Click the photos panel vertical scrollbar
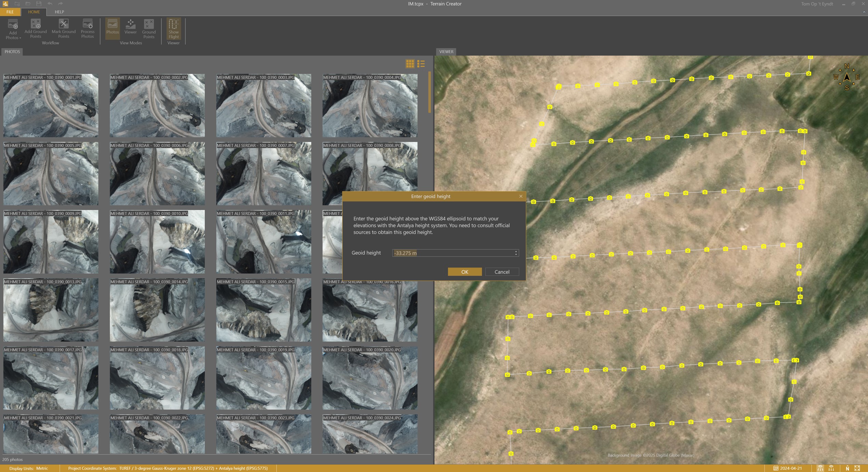868x472 pixels. pyautogui.click(x=430, y=92)
